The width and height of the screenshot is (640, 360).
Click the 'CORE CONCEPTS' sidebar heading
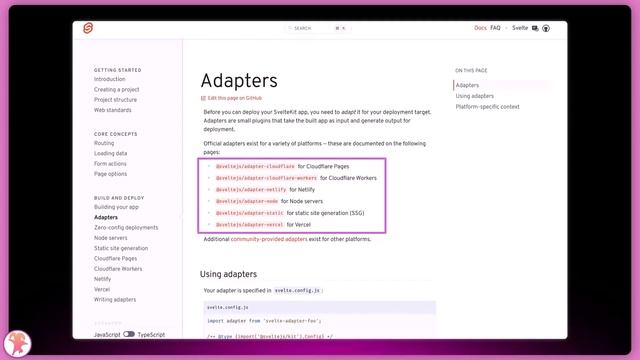coord(116,134)
